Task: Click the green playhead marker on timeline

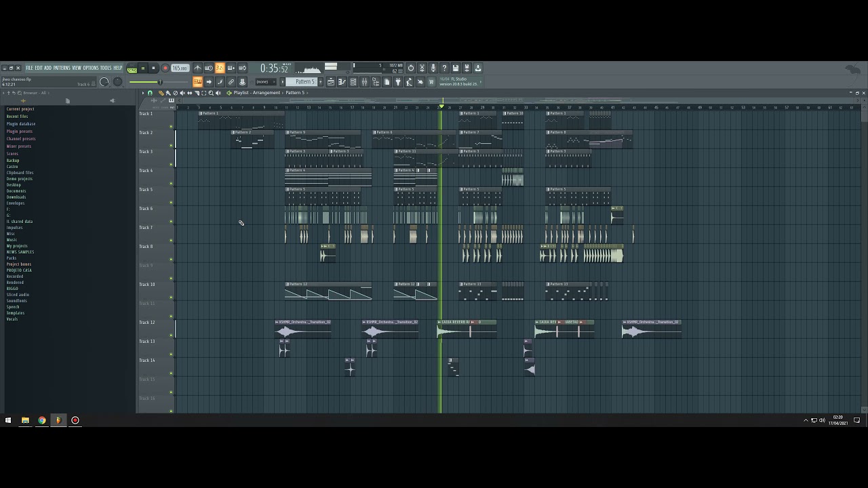Action: pyautogui.click(x=441, y=106)
